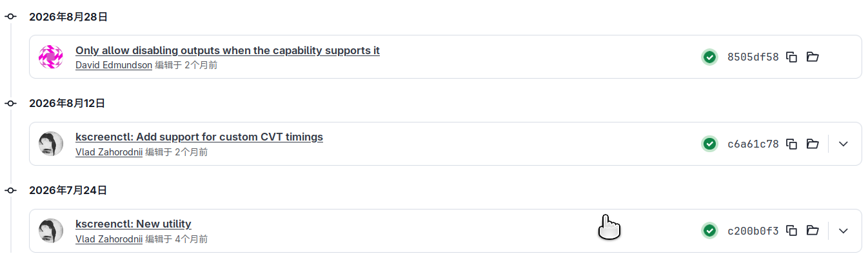Open 'kscreenctl: New utility' commit

tap(133, 224)
